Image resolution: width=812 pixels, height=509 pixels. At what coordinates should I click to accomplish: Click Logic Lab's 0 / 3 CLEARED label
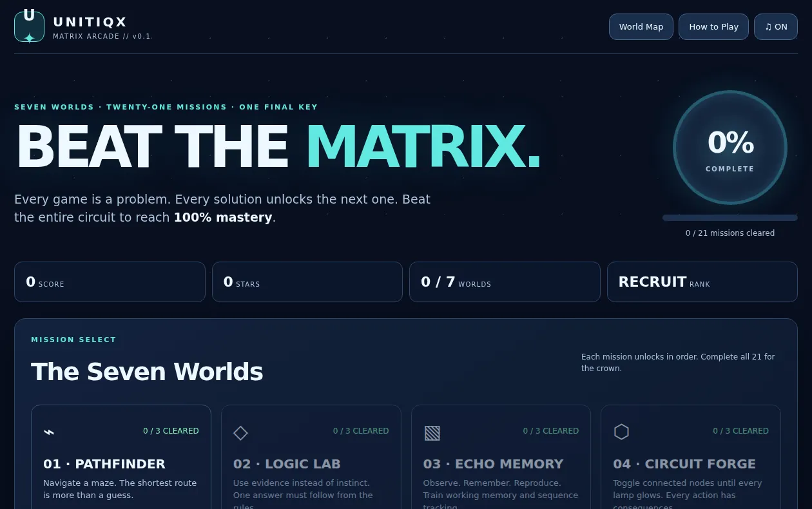pos(361,431)
